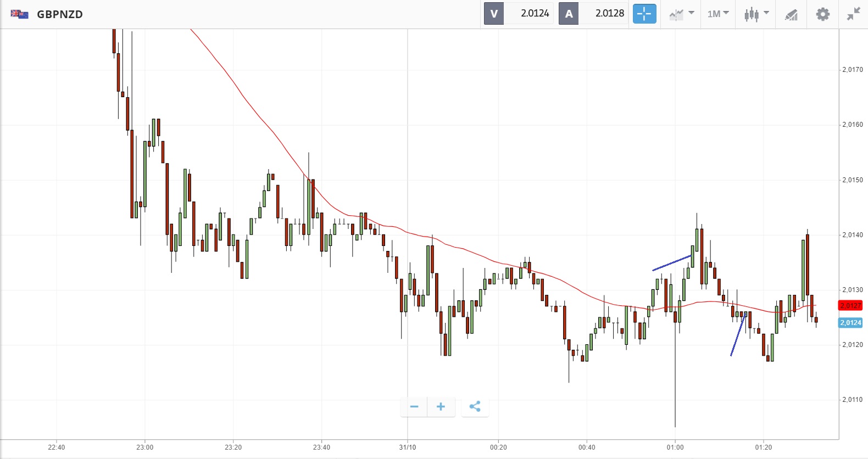Screen dimensions: 868x459
Task: Click the GBPNZD flag icon
Action: (19, 14)
